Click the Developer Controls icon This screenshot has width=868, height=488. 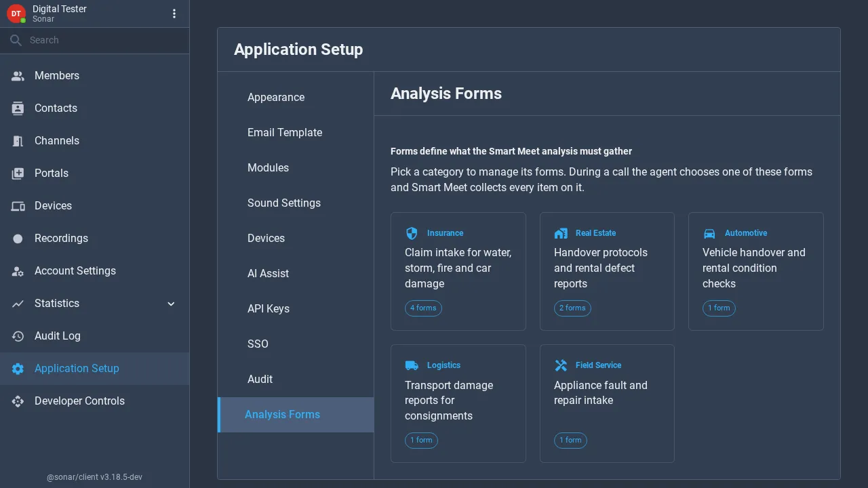coord(18,401)
